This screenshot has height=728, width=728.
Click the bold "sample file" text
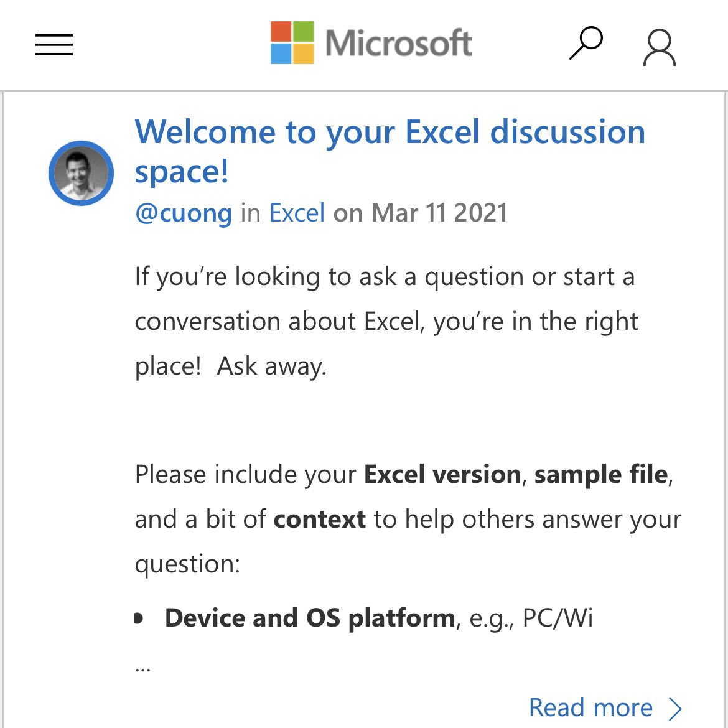click(601, 475)
